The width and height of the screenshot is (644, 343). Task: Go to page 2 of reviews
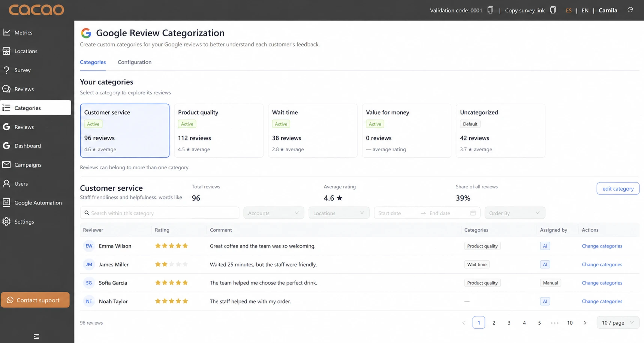(494, 322)
